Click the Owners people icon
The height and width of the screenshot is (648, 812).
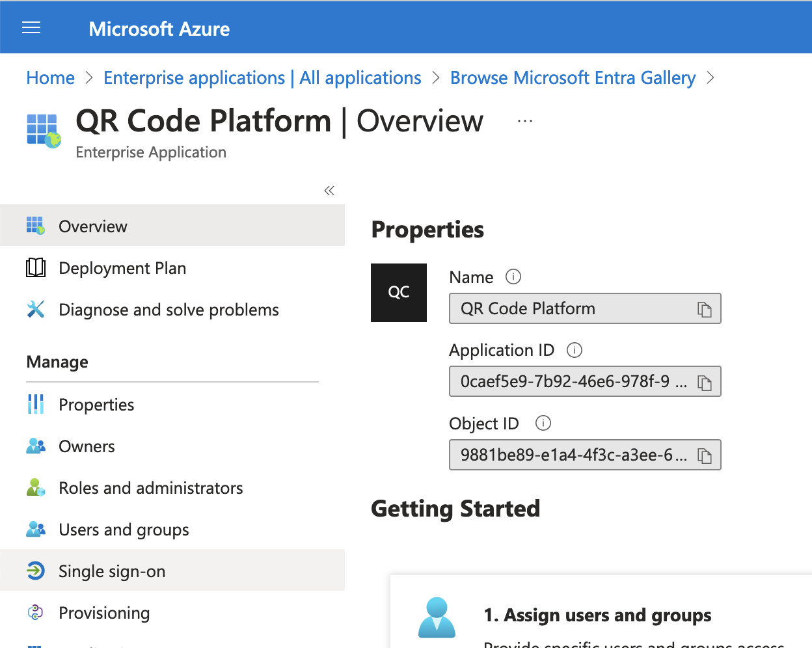[x=36, y=446]
